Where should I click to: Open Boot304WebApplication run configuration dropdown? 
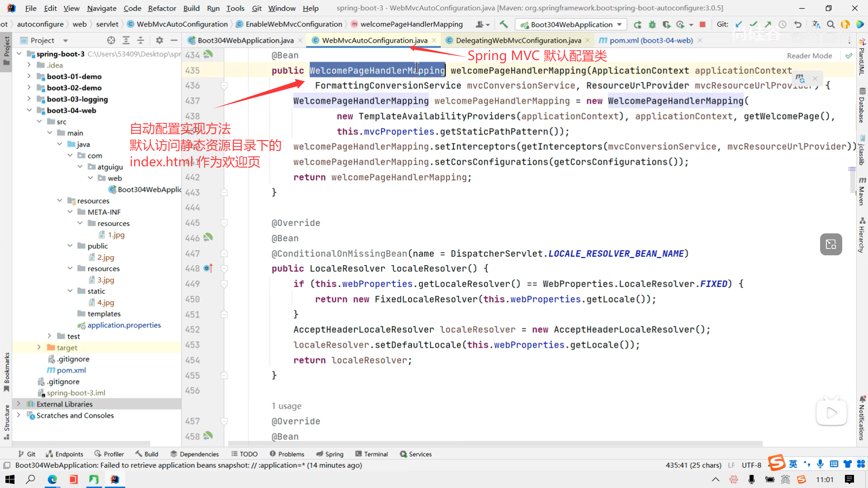[x=571, y=24]
